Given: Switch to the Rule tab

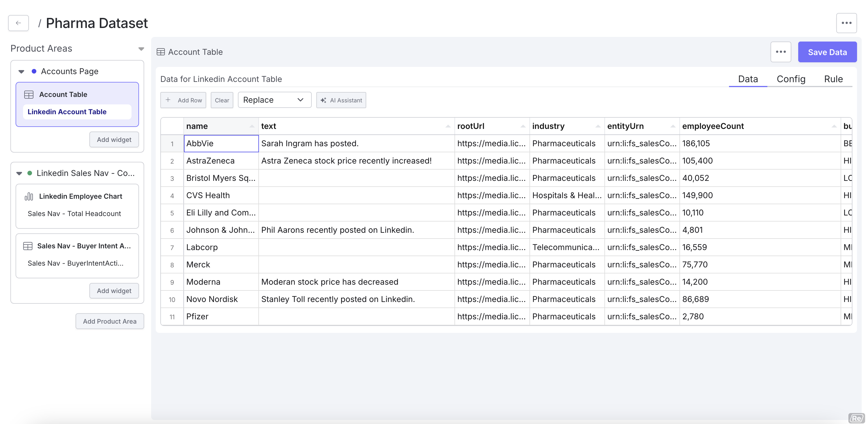Looking at the screenshot, I should [x=833, y=79].
